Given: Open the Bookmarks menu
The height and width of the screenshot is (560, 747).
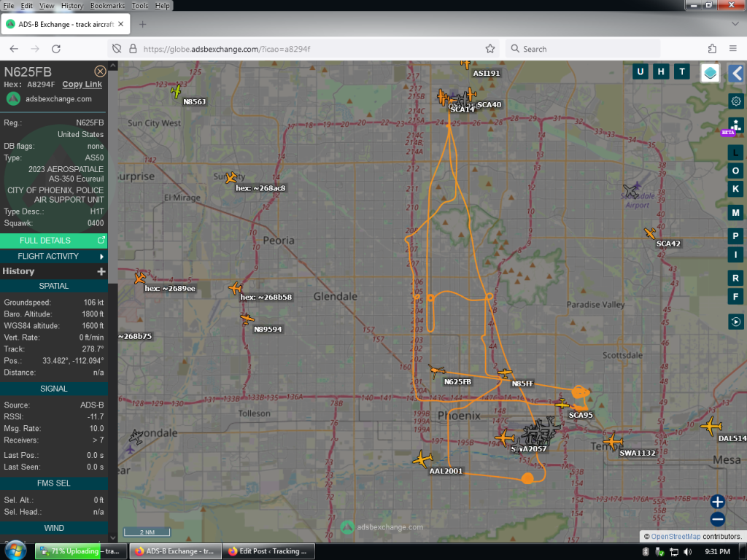Looking at the screenshot, I should [107, 6].
